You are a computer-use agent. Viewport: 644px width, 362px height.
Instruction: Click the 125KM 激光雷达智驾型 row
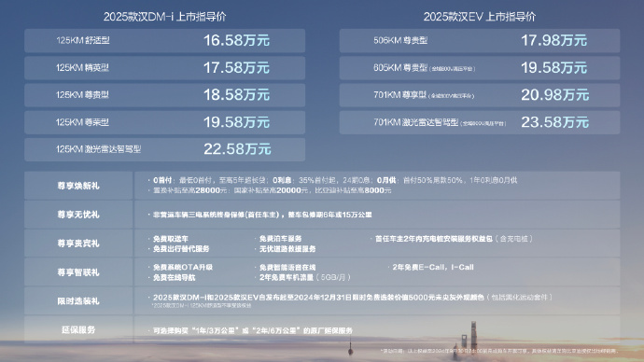click(x=164, y=149)
